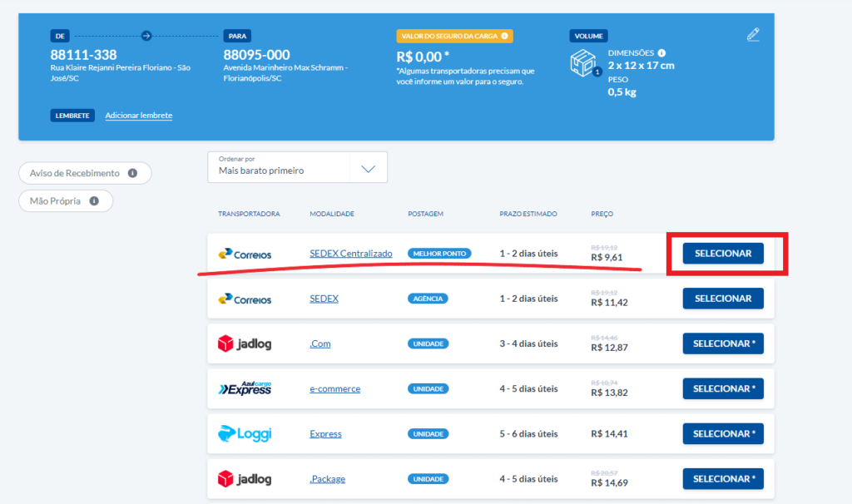852x504 pixels.
Task: Click info icon beside Mão Própria
Action: (x=94, y=201)
